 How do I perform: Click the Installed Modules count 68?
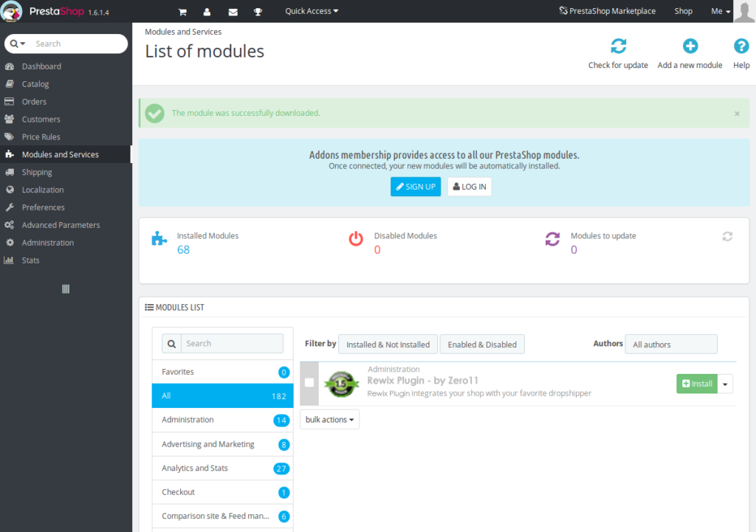183,249
